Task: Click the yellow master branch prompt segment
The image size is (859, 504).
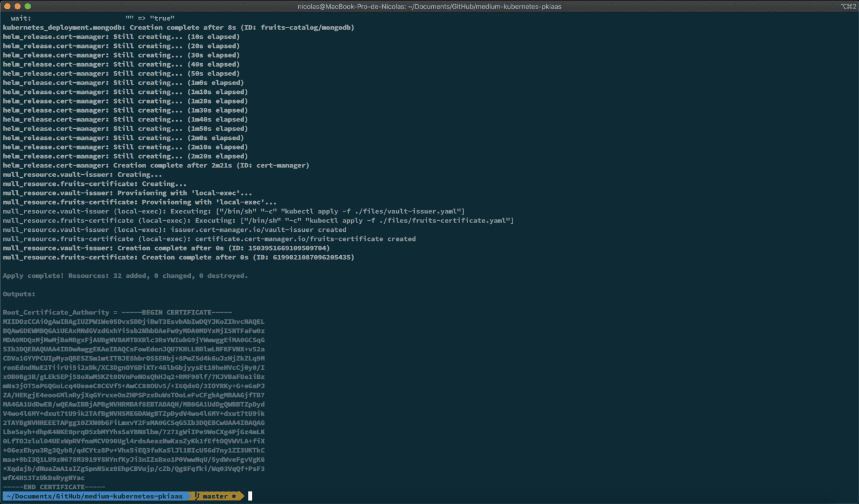Action: click(215, 496)
